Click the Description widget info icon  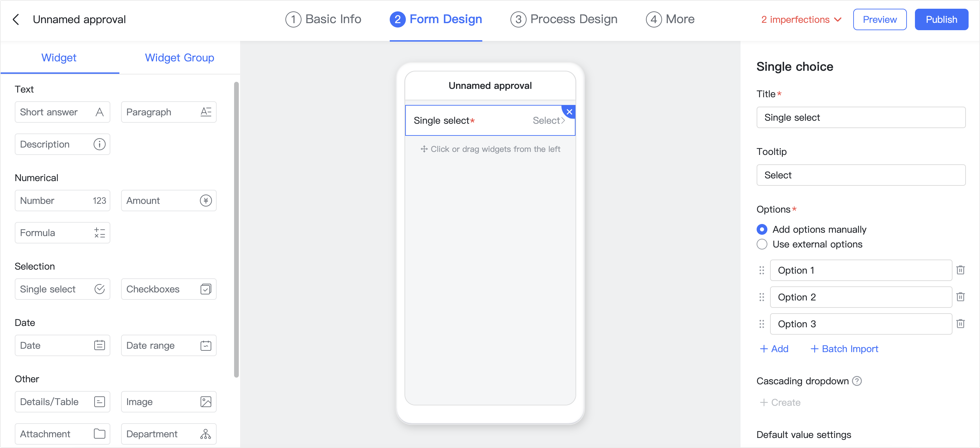[x=99, y=144]
